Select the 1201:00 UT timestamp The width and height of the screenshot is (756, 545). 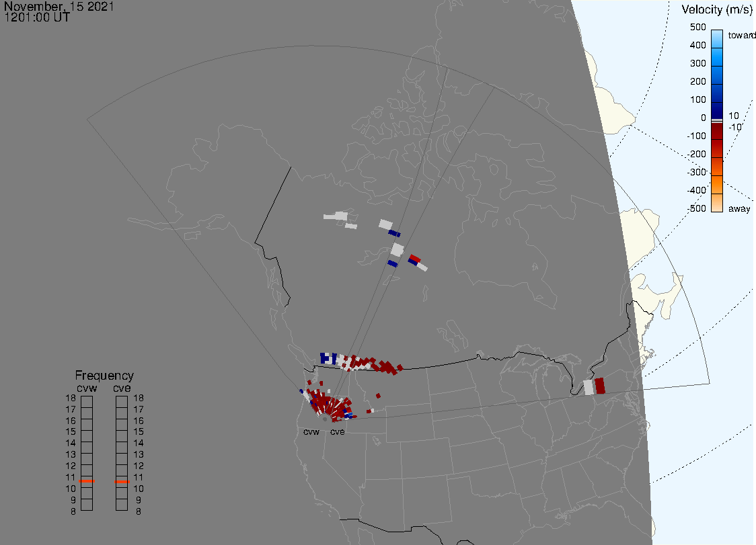click(x=37, y=17)
